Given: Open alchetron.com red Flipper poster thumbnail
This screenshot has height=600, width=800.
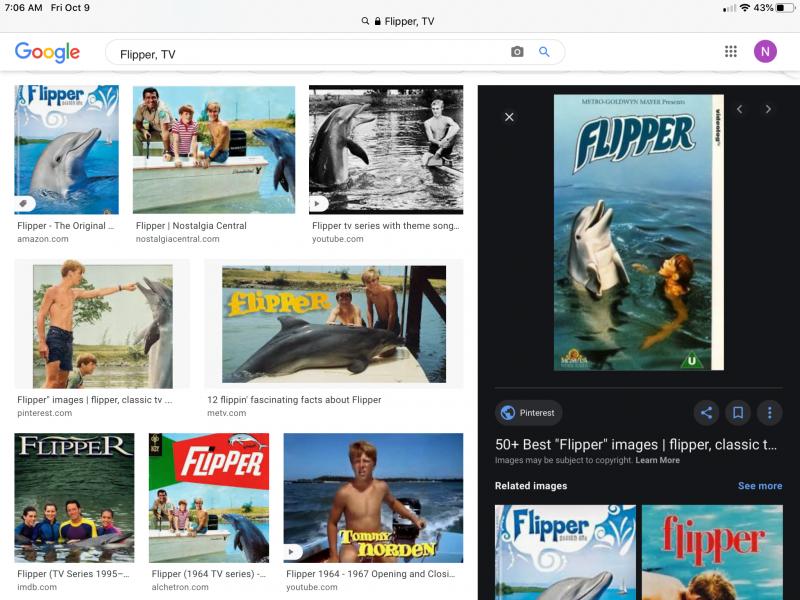Looking at the screenshot, I should click(x=209, y=498).
